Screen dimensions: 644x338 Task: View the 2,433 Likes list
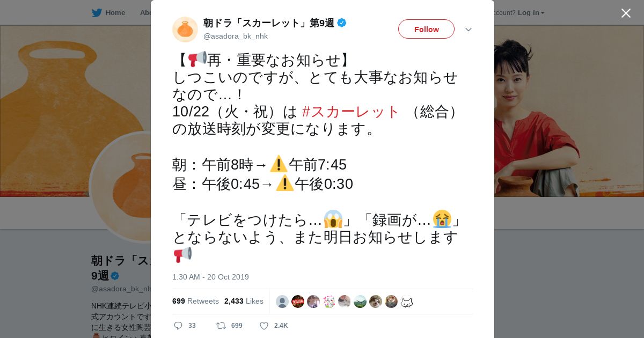[244, 301]
